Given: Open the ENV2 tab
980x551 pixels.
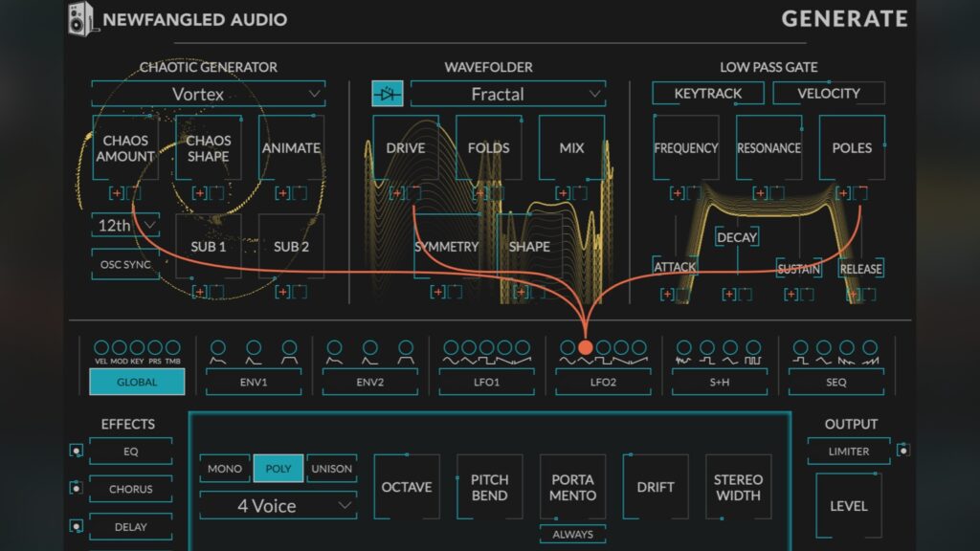Looking at the screenshot, I should 370,382.
